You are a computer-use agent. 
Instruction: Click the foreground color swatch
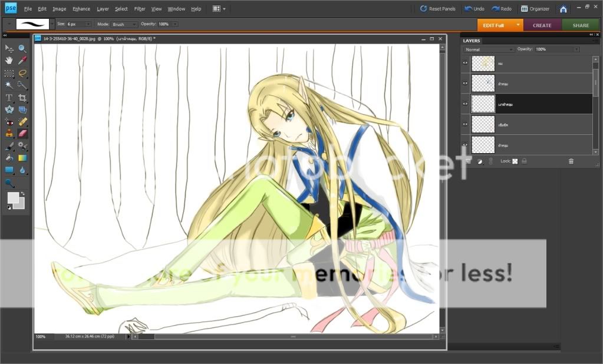pos(13,197)
